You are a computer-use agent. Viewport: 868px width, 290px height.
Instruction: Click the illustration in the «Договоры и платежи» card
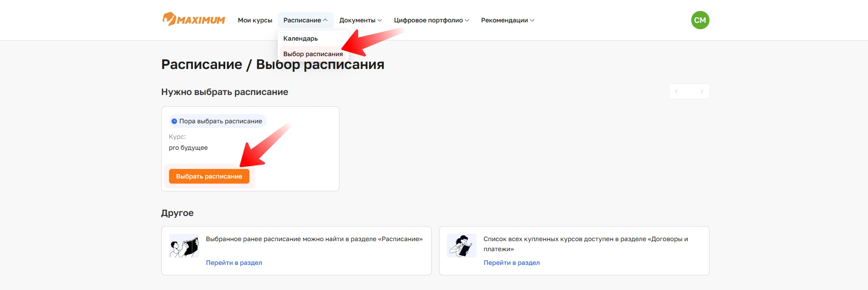pyautogui.click(x=461, y=246)
